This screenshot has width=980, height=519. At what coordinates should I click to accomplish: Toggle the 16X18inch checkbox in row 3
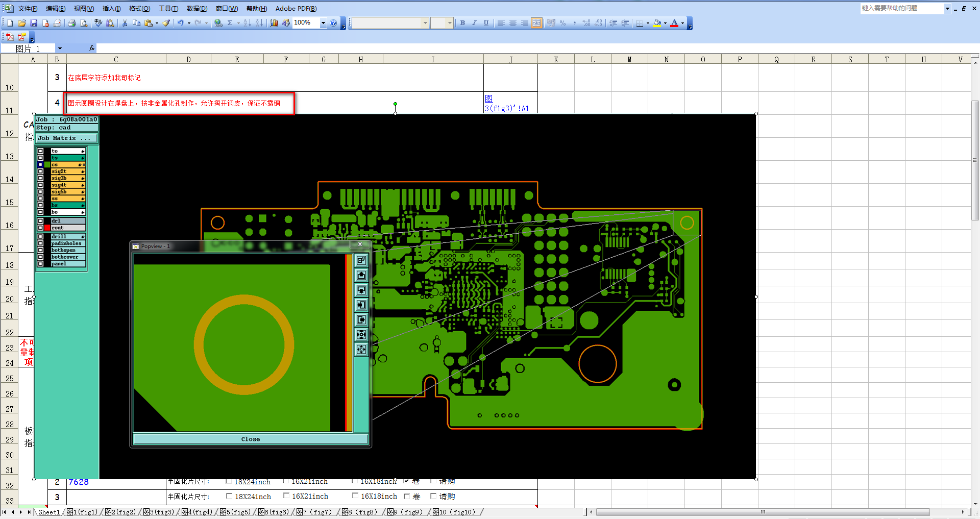point(355,496)
